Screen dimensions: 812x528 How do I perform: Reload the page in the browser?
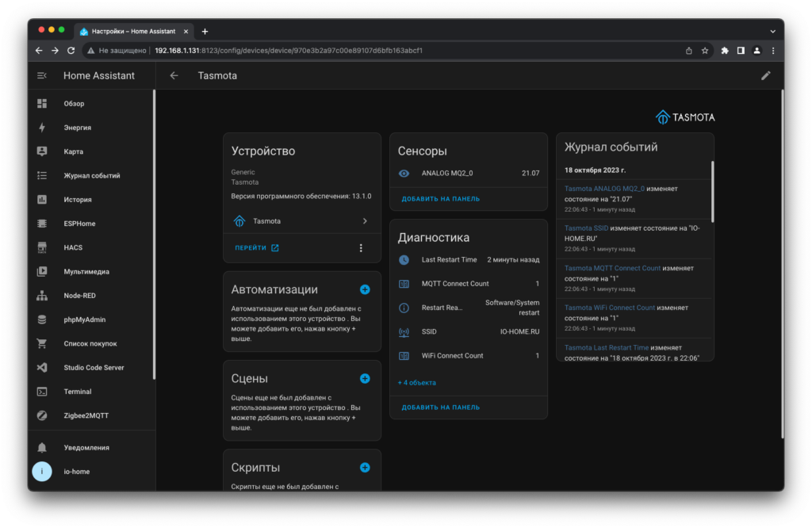(x=71, y=51)
